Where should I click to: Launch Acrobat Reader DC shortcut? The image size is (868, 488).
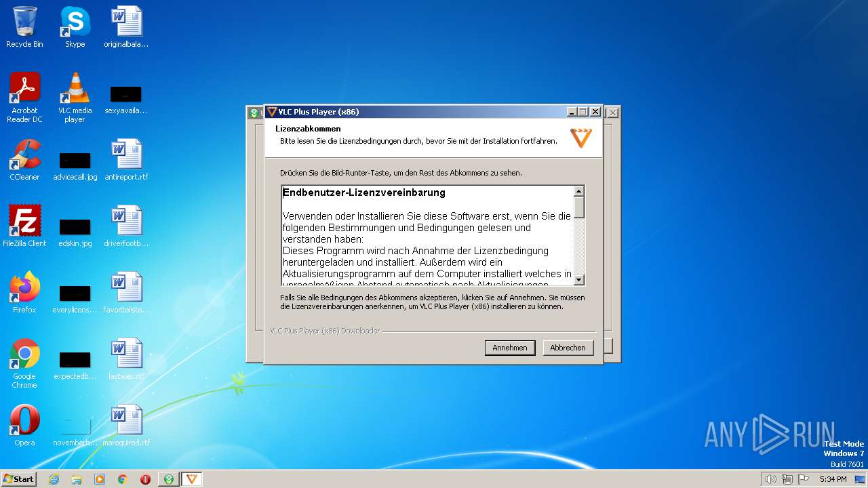[24, 98]
